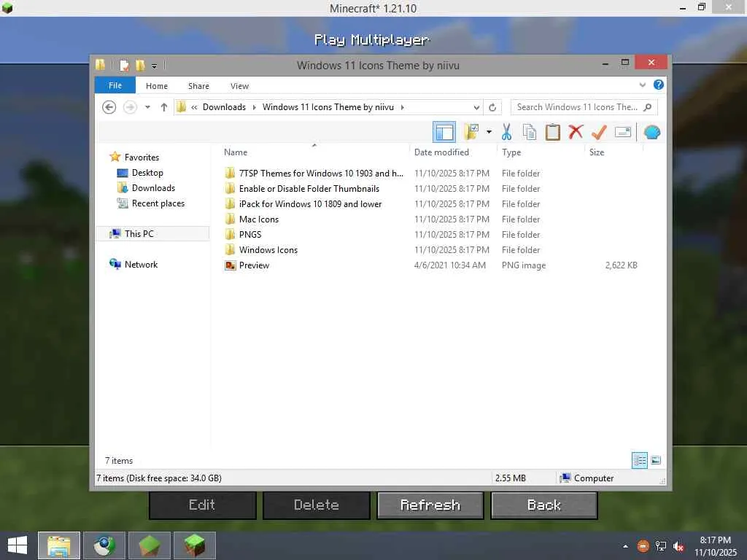Click the breadcrumb overflow double chevron
Image resolution: width=747 pixels, height=560 pixels.
click(194, 108)
